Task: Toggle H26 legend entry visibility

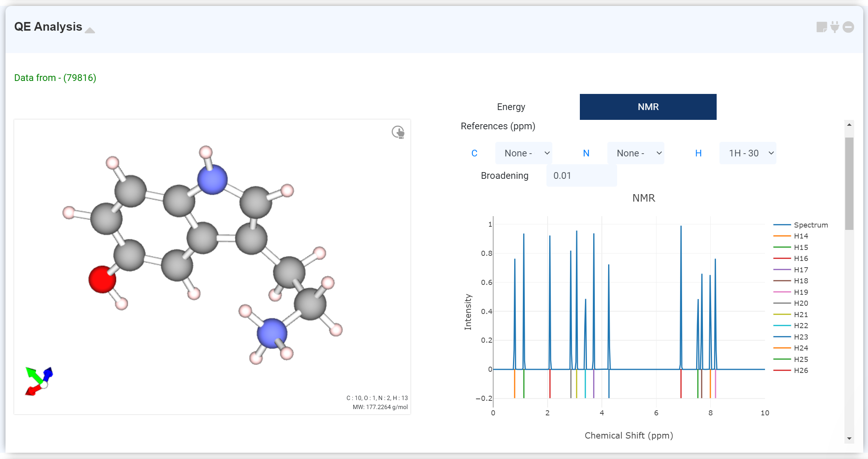Action: pyautogui.click(x=800, y=370)
